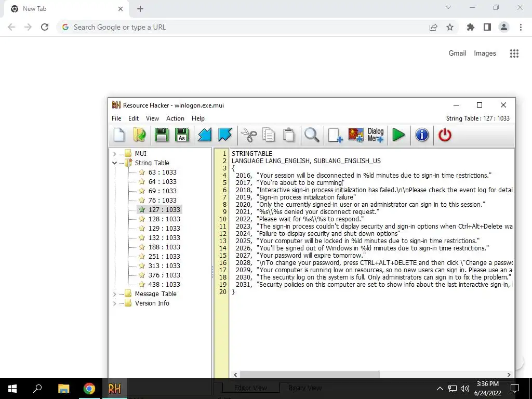Screen dimensions: 532x399
Task: Expand the Version Info folder
Action: [x=114, y=303]
